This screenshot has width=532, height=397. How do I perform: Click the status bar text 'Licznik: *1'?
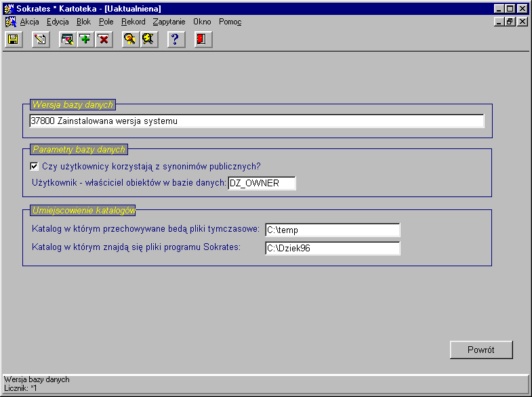tap(20, 388)
